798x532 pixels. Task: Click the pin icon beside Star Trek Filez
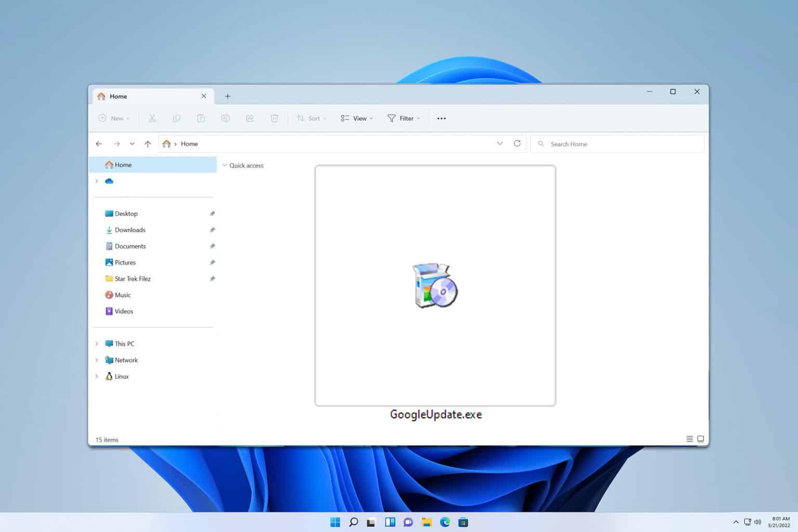point(212,278)
